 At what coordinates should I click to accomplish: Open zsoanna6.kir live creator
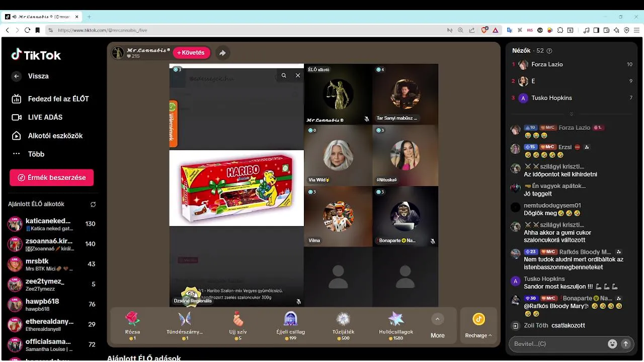[51, 244]
